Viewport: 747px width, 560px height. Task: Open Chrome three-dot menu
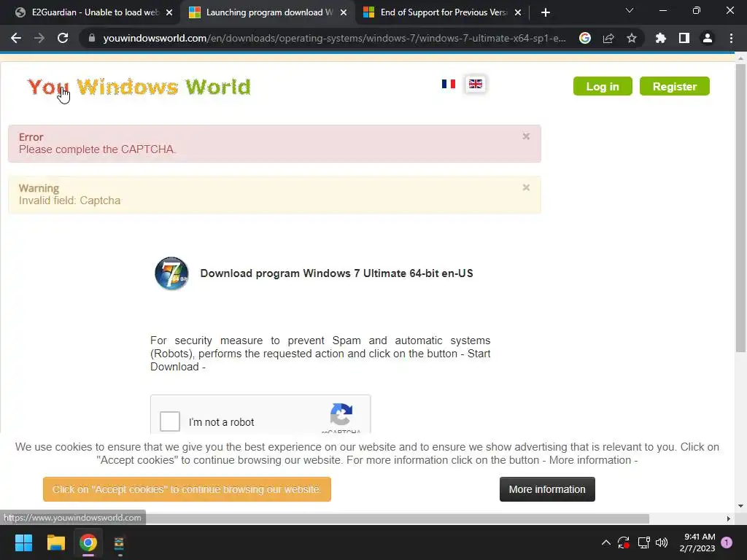pyautogui.click(x=731, y=38)
